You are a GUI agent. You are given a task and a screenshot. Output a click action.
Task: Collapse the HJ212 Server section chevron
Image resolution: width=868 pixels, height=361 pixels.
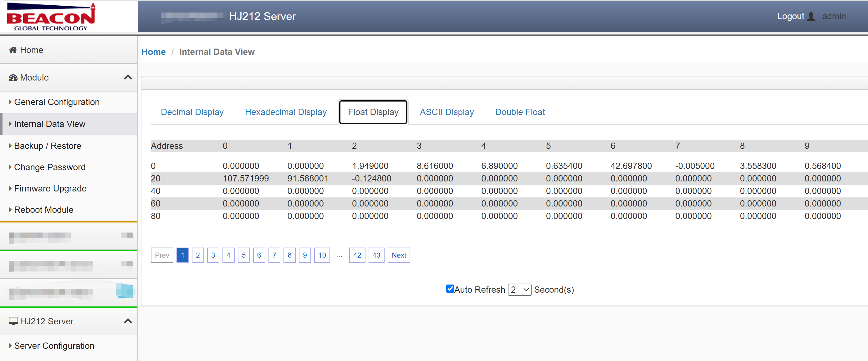(128, 321)
